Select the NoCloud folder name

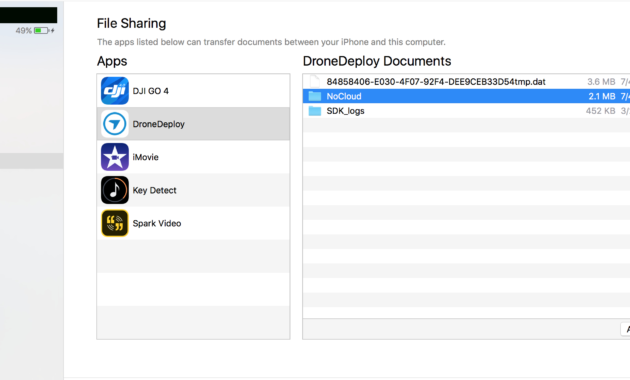click(344, 96)
